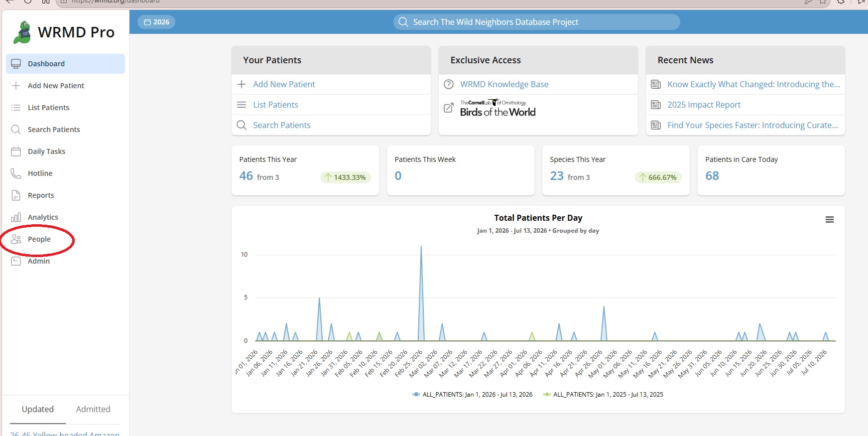Viewport: 868px width, 436px height.
Task: Click the Admin terminal icon
Action: [x=16, y=261]
